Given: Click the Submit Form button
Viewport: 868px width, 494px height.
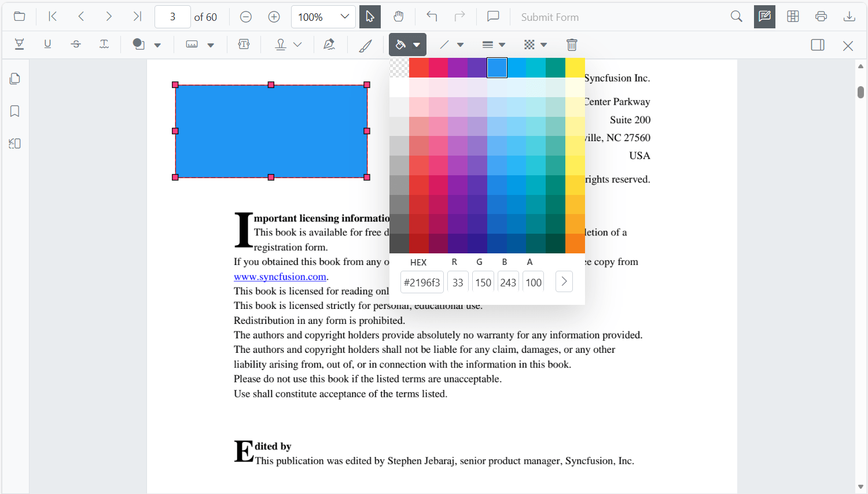Looking at the screenshot, I should (549, 17).
